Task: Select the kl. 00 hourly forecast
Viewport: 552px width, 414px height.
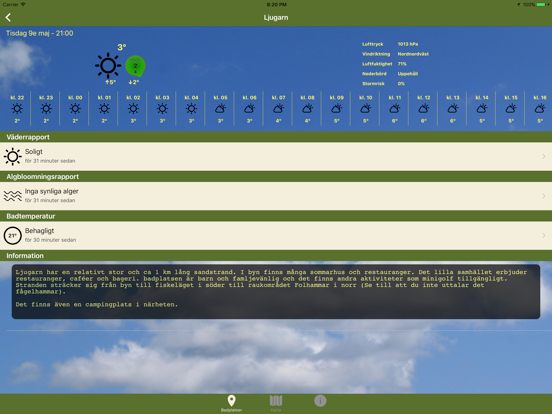Action: [x=75, y=109]
